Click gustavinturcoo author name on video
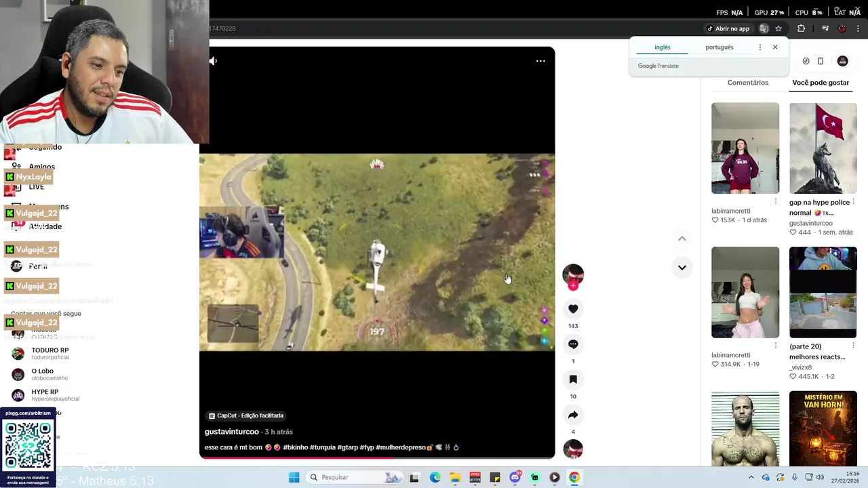Viewport: 868px width, 488px height. pyautogui.click(x=232, y=432)
